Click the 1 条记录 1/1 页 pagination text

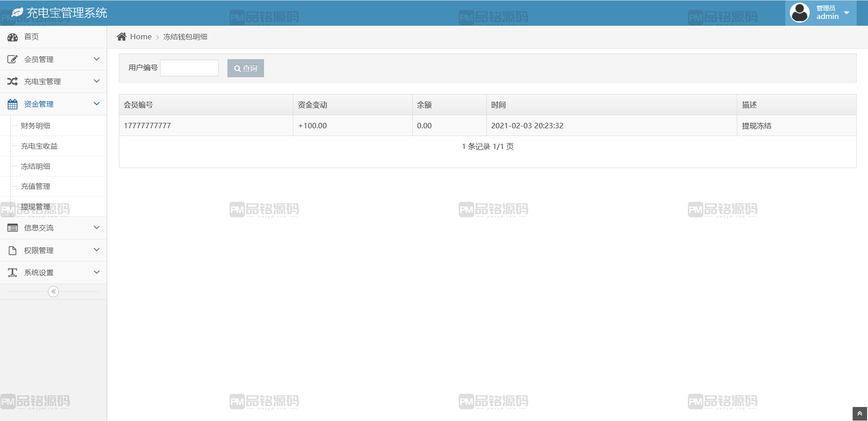[x=488, y=146]
